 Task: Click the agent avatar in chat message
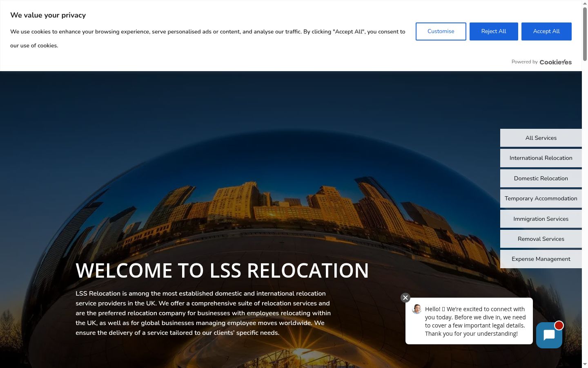pos(417,309)
